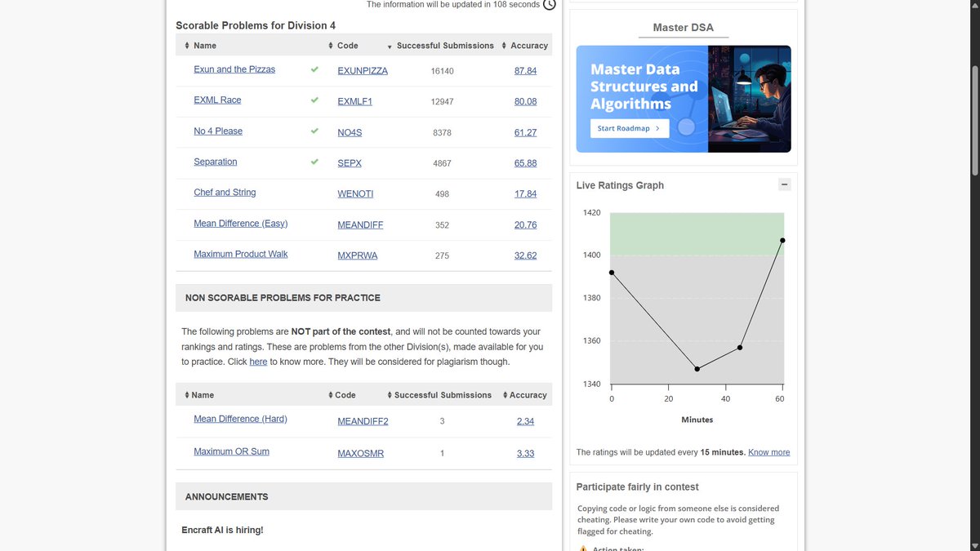Sort practice problems by Name header

click(199, 395)
